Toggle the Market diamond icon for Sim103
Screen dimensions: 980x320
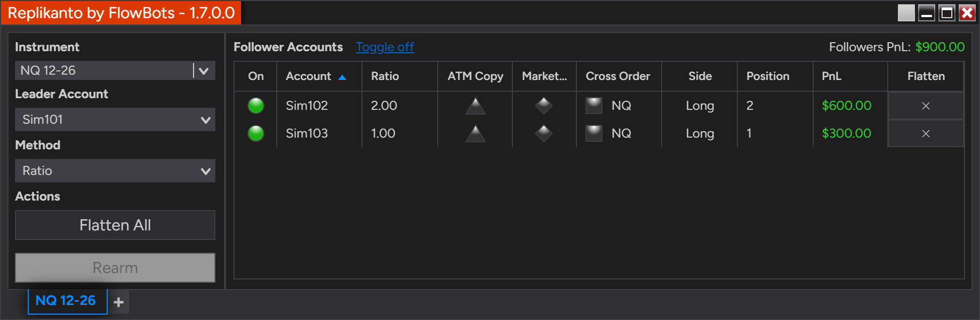point(543,133)
